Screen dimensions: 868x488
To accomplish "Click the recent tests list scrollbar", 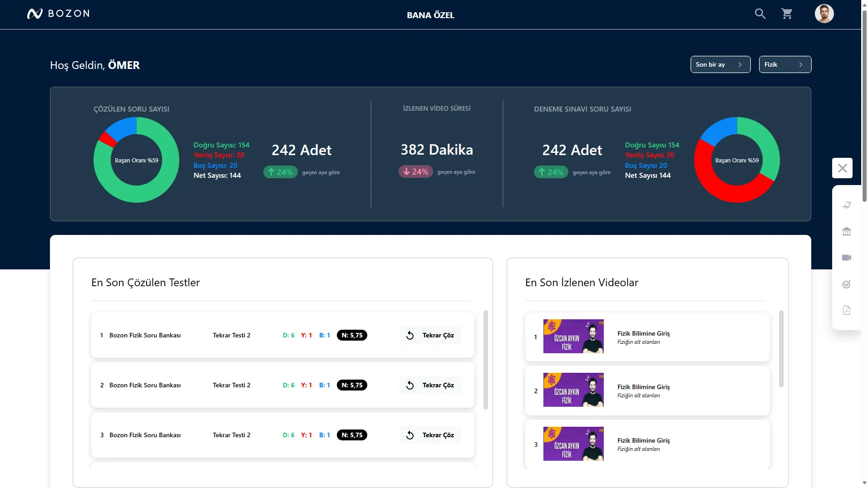I will coord(485,360).
